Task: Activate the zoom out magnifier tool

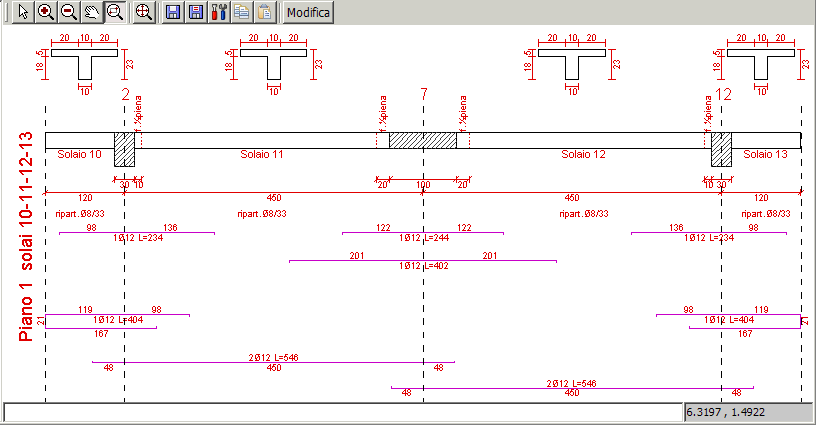Action: [69, 12]
